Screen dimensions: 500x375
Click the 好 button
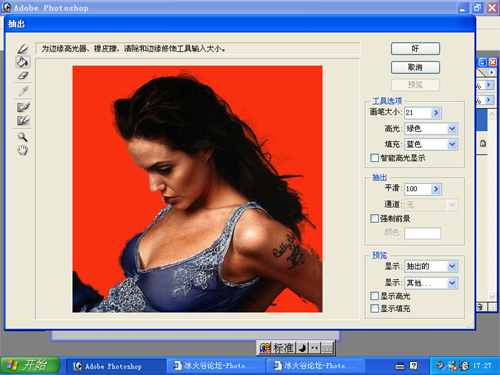tap(415, 49)
